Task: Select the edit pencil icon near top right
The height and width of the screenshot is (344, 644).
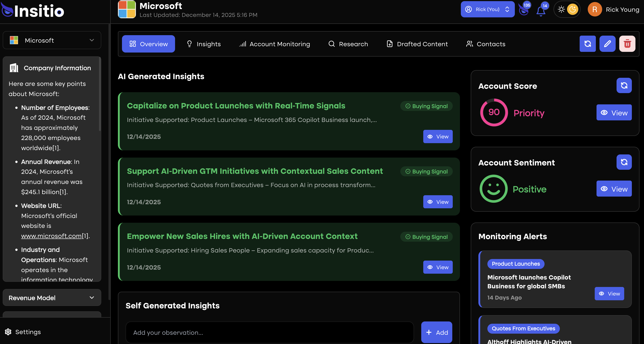Action: pos(607,44)
